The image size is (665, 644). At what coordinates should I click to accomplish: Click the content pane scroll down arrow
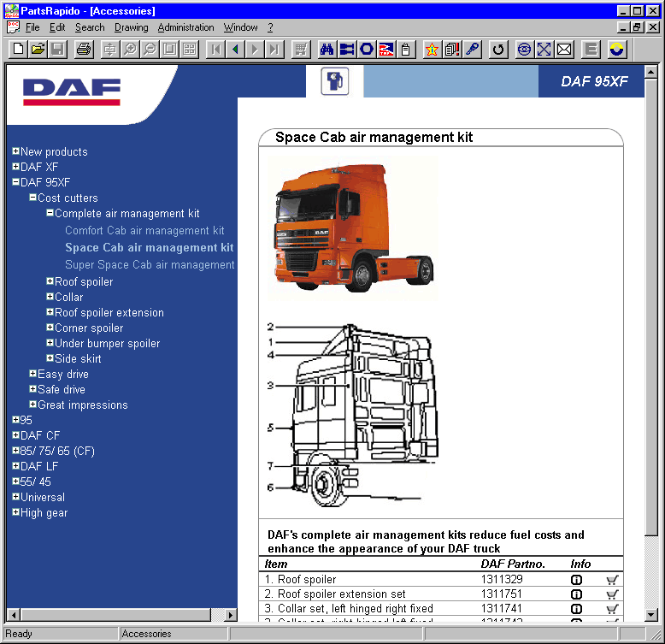click(x=651, y=614)
